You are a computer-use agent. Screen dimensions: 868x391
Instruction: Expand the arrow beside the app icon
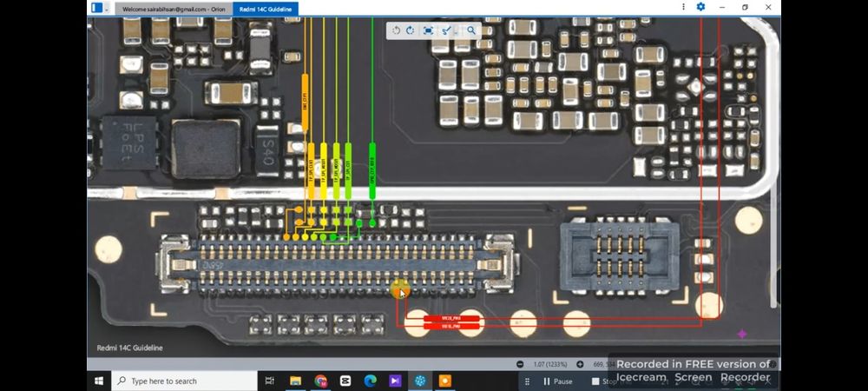107,9
